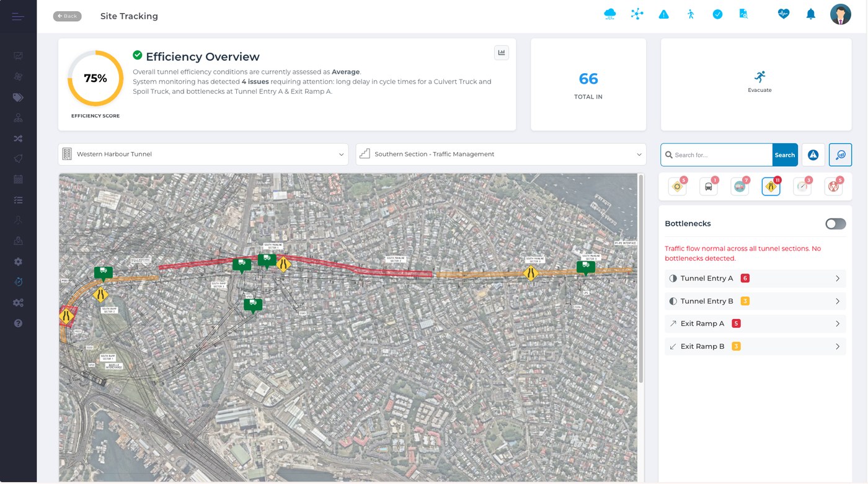Click the alert triangle button beside Search
Screen dimensions: 868x484
click(x=813, y=155)
